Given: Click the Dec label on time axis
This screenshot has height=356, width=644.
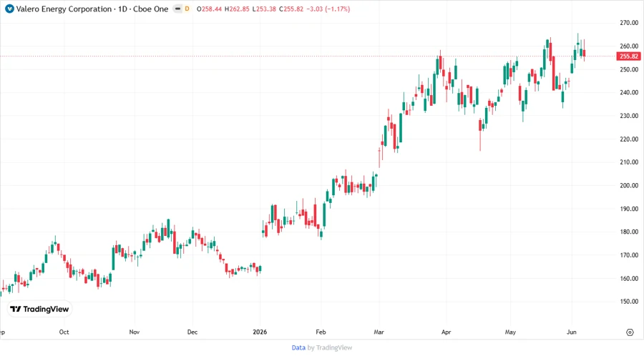Looking at the screenshot, I should (x=192, y=332).
